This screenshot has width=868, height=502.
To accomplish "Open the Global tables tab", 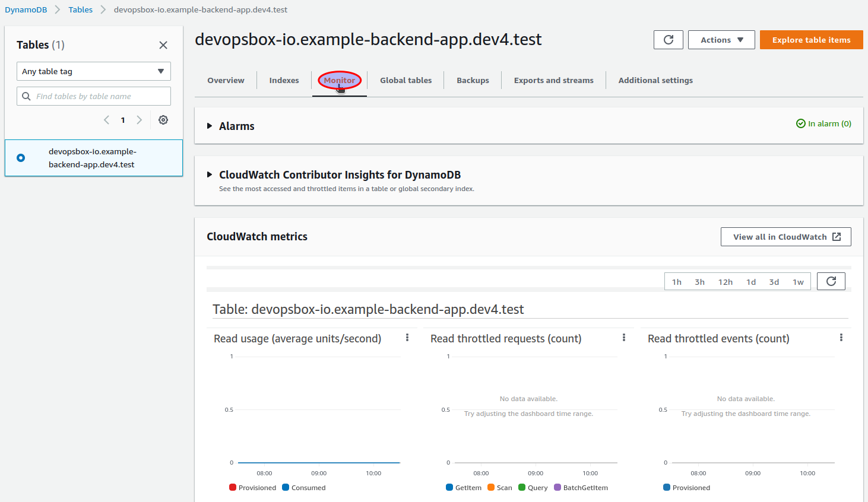I will click(406, 80).
